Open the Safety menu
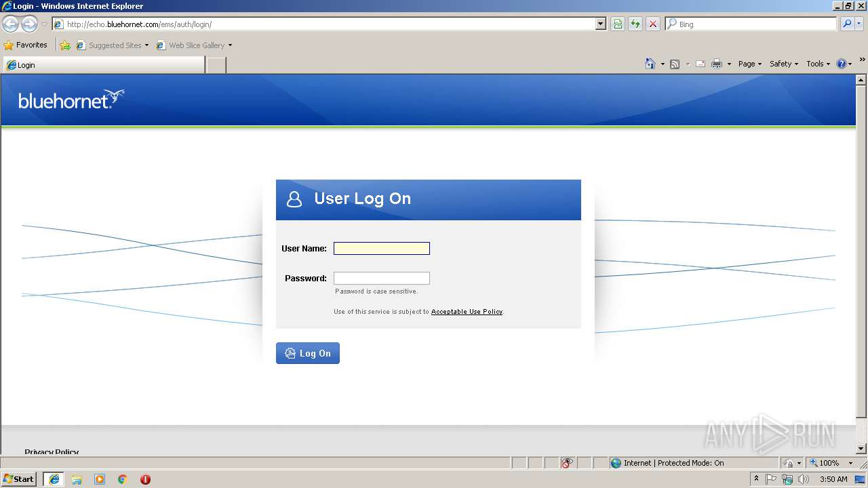 (x=783, y=64)
